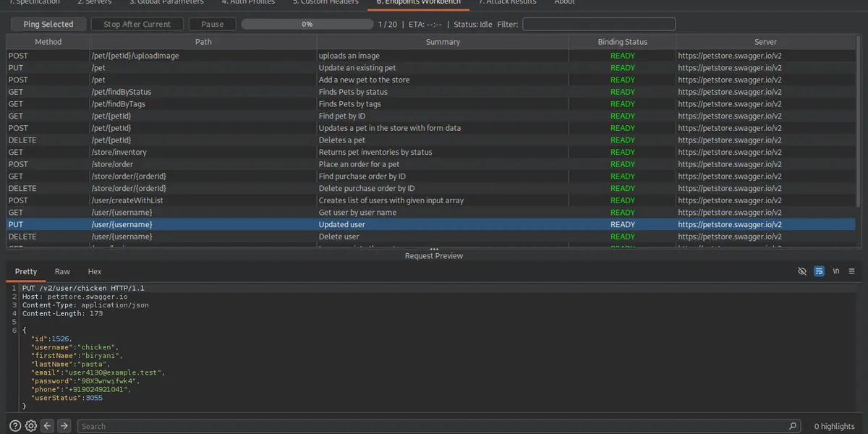Click the "email" JSON value line
Image resolution: width=868 pixels, height=434 pixels.
click(98, 373)
